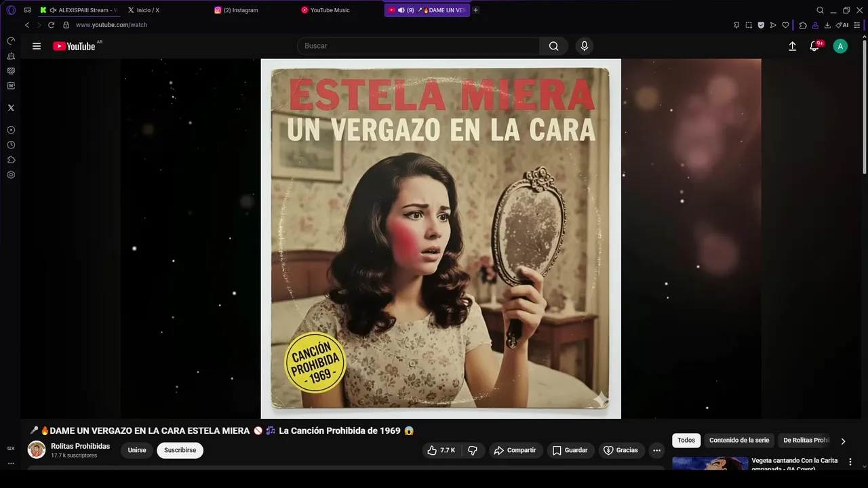Click the Gracias thanks button

(621, 450)
